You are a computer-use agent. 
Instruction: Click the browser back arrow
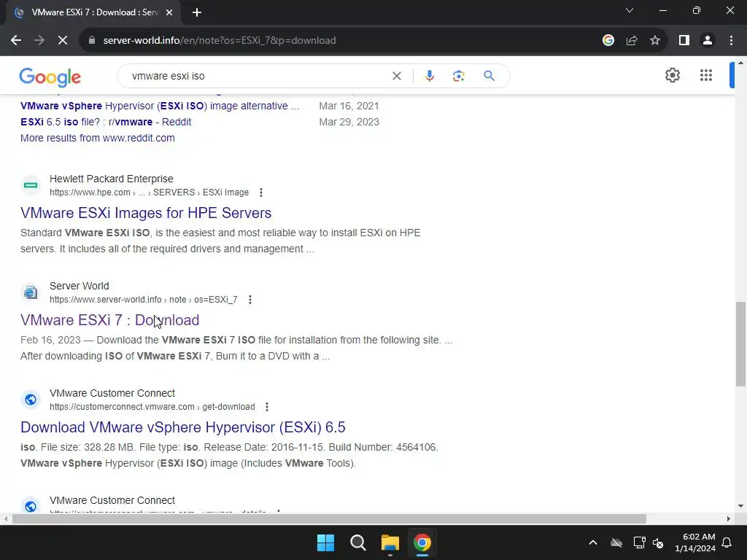click(x=16, y=41)
